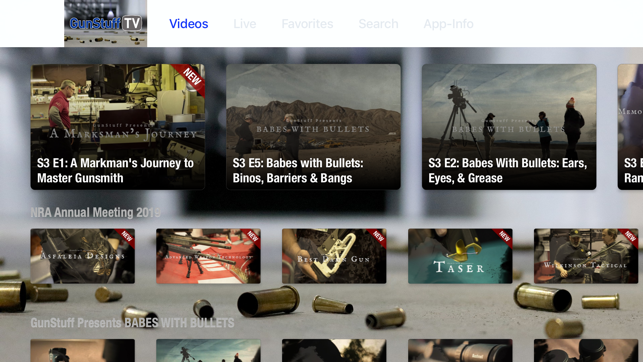Open the Best Damn Gun video
This screenshot has height=362, width=643.
coord(334,256)
